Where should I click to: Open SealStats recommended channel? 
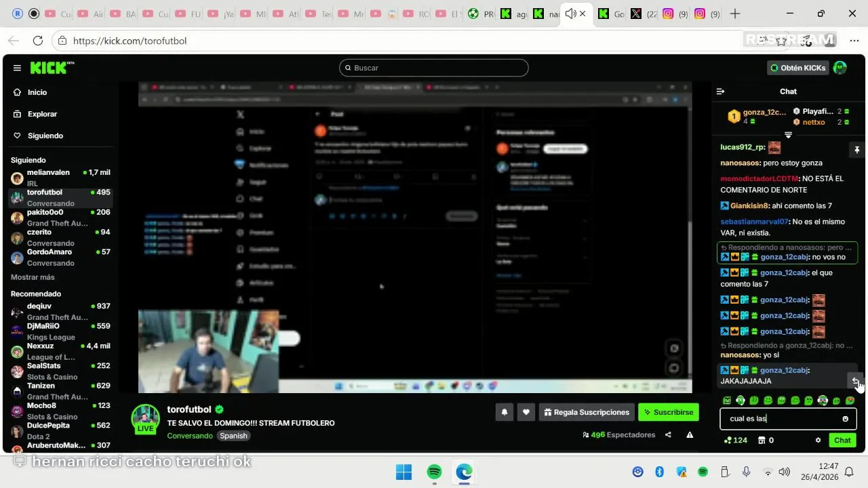coord(61,371)
